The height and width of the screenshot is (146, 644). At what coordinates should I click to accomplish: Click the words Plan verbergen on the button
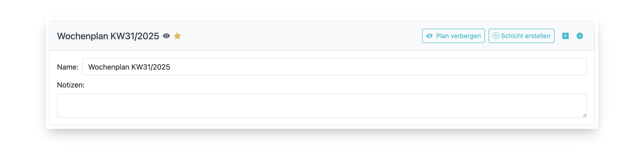458,36
